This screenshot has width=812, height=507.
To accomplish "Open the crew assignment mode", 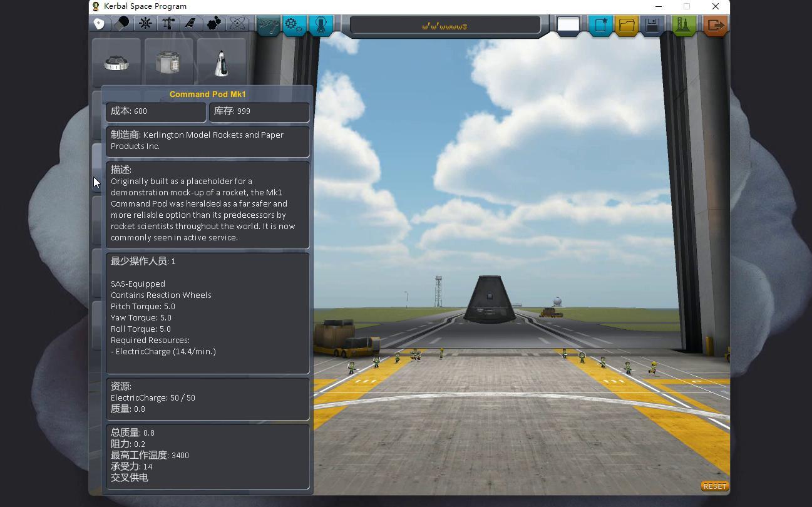I will coord(321,25).
